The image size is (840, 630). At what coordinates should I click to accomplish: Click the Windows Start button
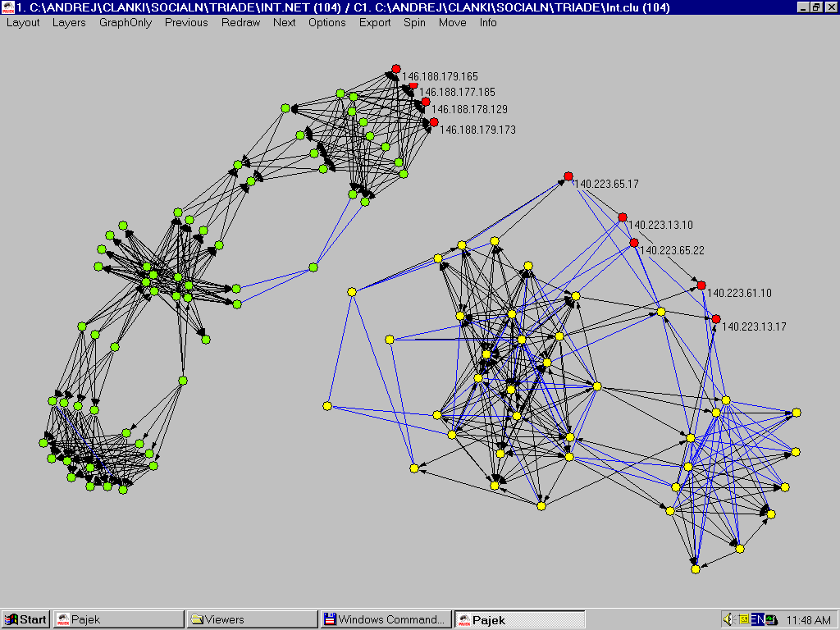26,619
